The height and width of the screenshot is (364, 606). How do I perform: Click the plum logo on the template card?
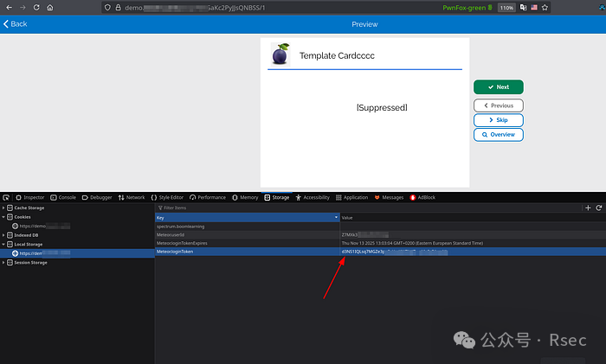click(x=280, y=54)
